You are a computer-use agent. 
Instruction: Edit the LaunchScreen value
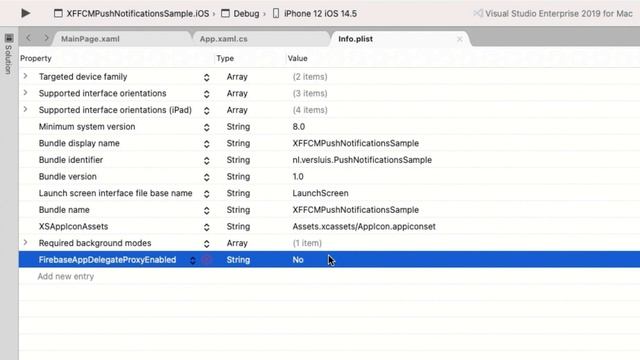coord(320,193)
